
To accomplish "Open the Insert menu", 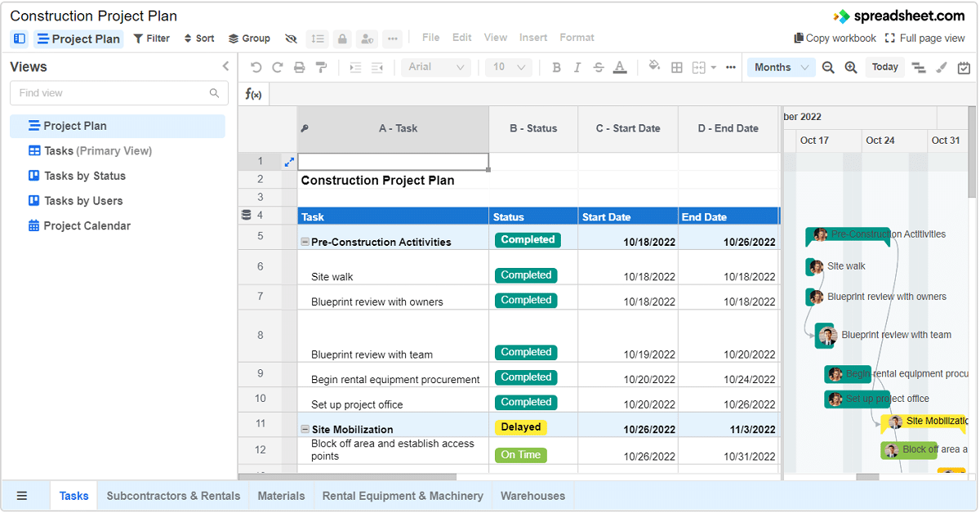I will (x=533, y=38).
